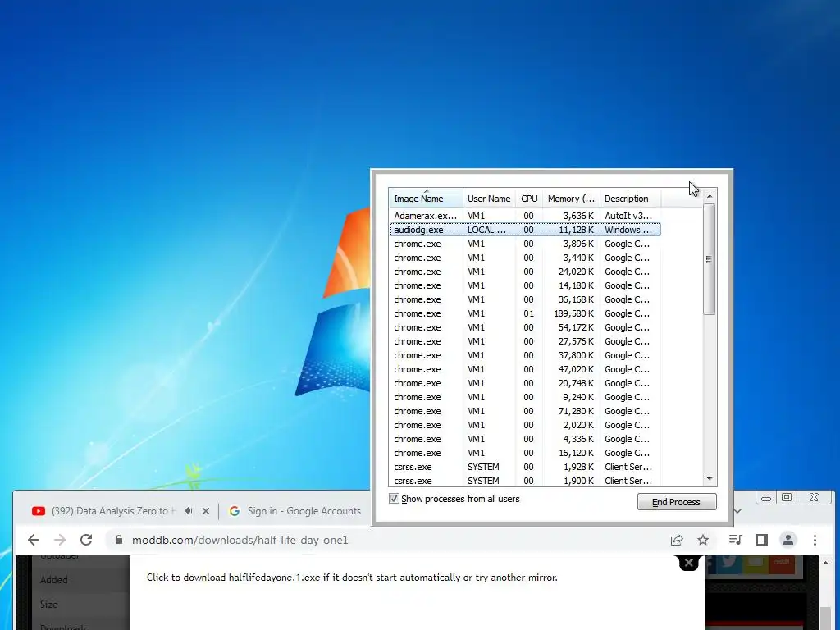This screenshot has height=630, width=840.
Task: View site information via the padlock icon
Action: click(x=118, y=540)
